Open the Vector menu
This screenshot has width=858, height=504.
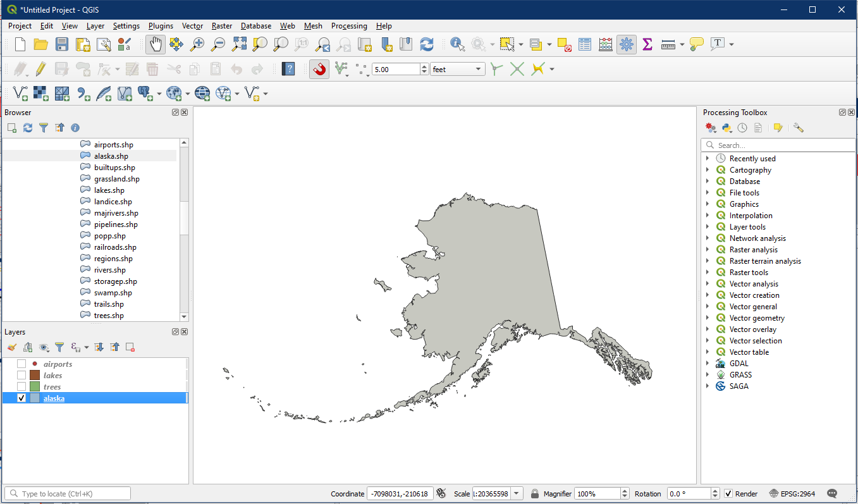(x=192, y=26)
